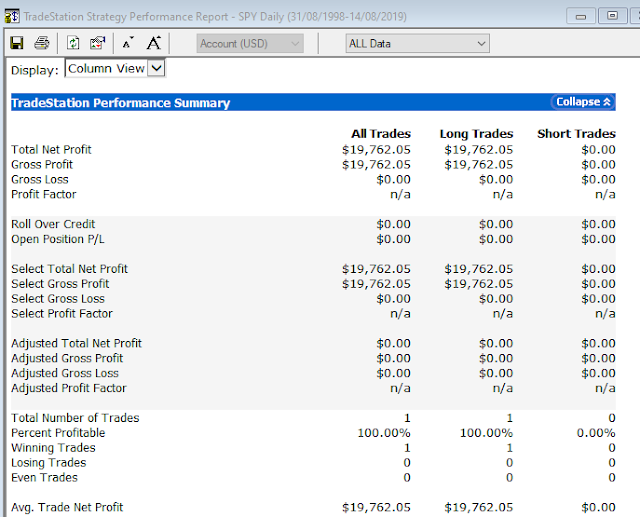
Task: Select the Select Gross Profit label
Action: coord(60,284)
